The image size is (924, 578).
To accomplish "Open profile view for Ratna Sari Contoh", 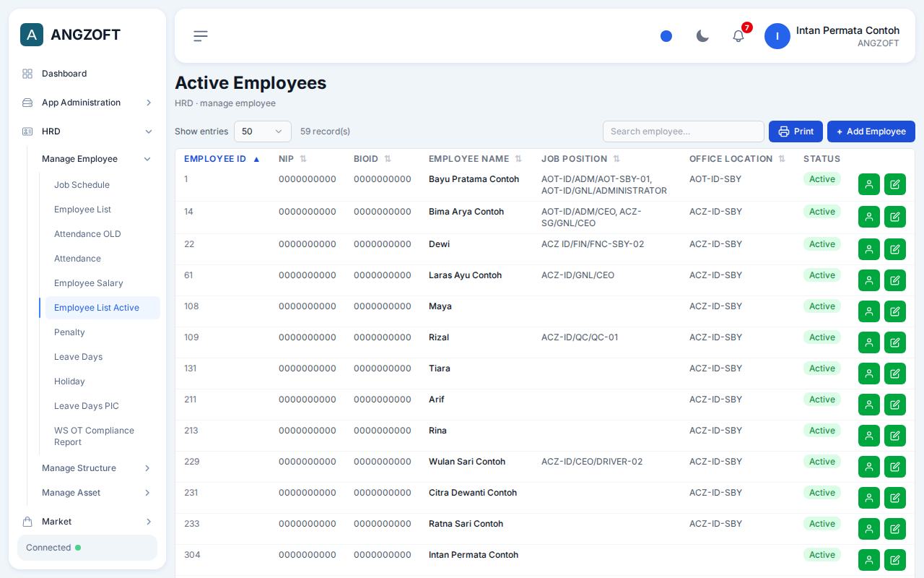I will pyautogui.click(x=869, y=529).
